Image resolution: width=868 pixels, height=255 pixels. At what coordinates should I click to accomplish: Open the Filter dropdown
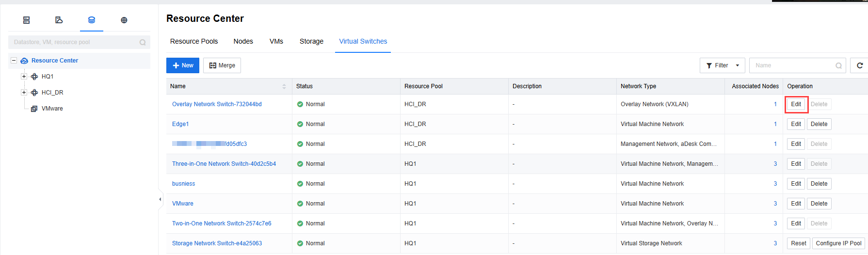tap(723, 65)
